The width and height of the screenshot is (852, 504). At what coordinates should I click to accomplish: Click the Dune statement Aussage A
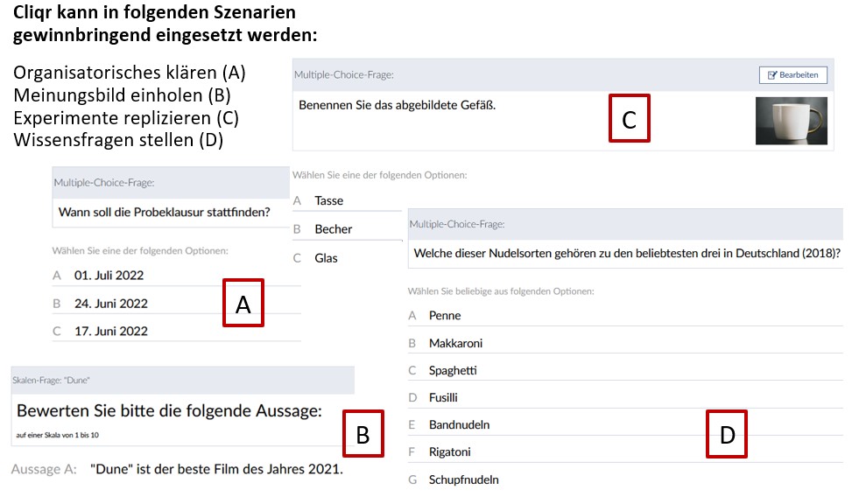(x=216, y=469)
